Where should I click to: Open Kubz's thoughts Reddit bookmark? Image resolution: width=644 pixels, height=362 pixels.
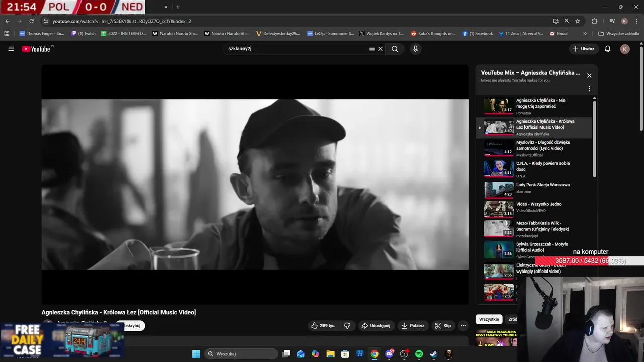433,34
